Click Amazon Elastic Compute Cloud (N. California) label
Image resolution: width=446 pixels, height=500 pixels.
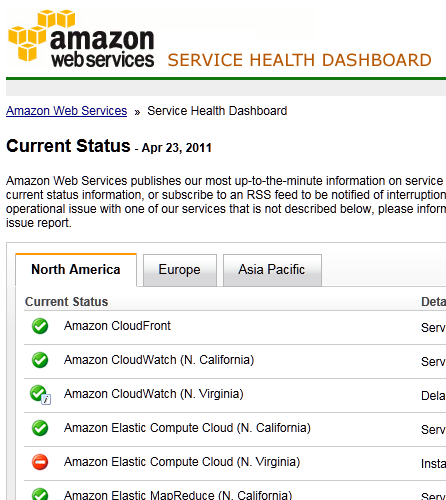click(187, 428)
